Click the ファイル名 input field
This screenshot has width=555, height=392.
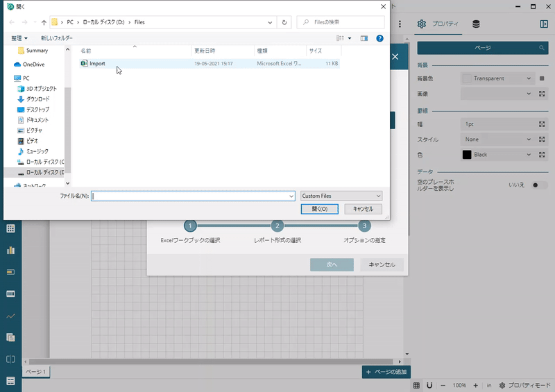[193, 196]
